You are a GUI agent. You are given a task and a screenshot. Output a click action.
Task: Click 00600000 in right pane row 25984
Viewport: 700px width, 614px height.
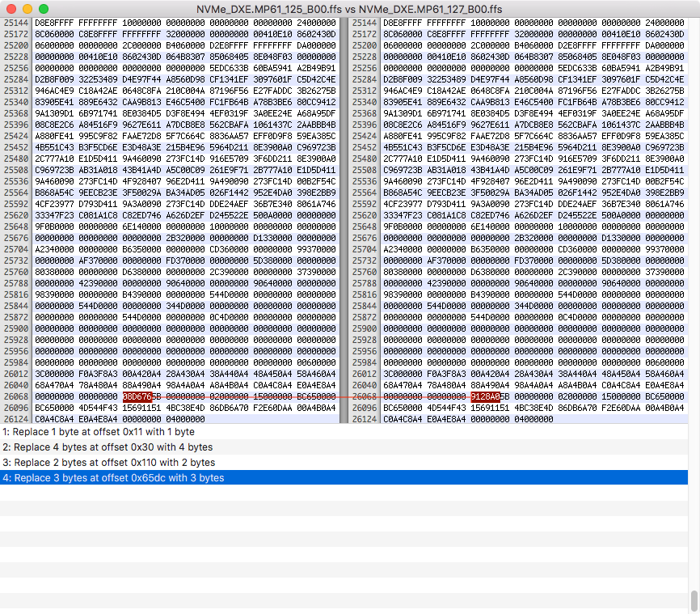click(664, 362)
